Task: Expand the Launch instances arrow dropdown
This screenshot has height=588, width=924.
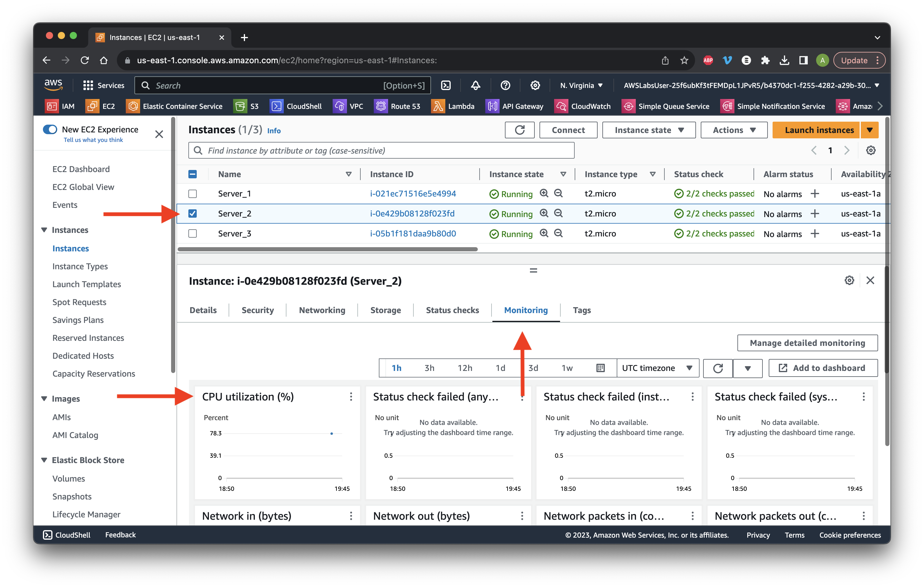Action: coord(869,130)
